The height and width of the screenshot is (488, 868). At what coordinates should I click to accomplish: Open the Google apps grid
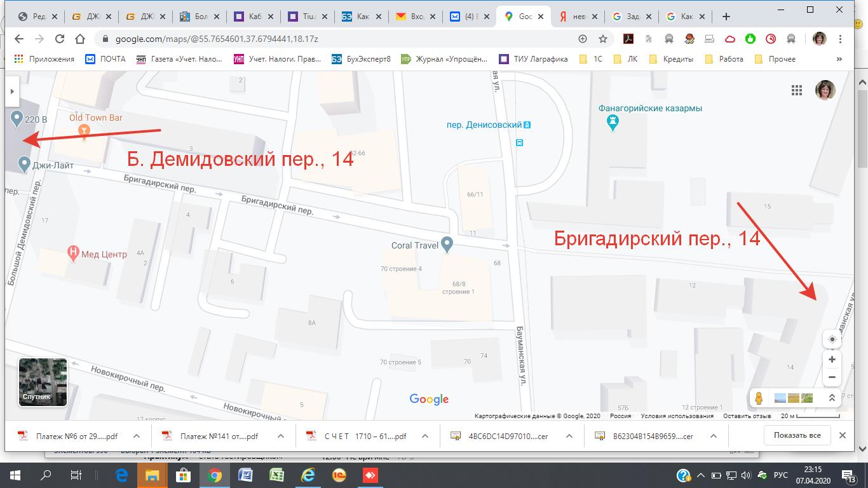click(797, 90)
